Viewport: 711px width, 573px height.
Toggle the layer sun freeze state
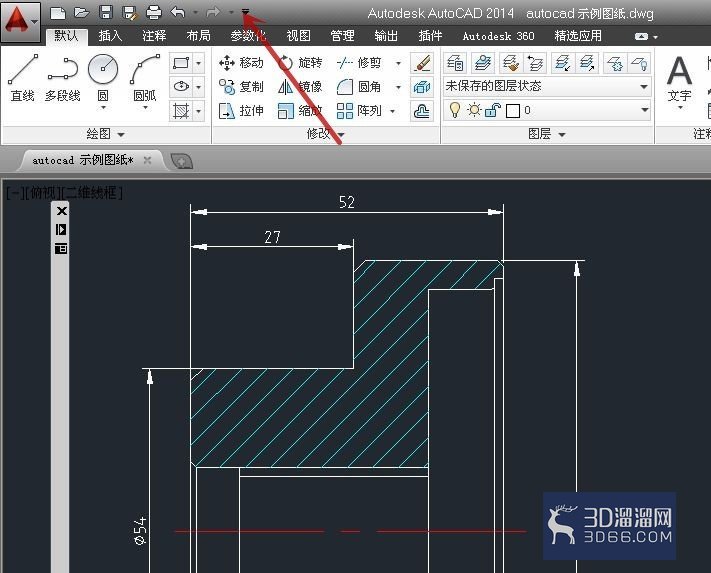(474, 110)
